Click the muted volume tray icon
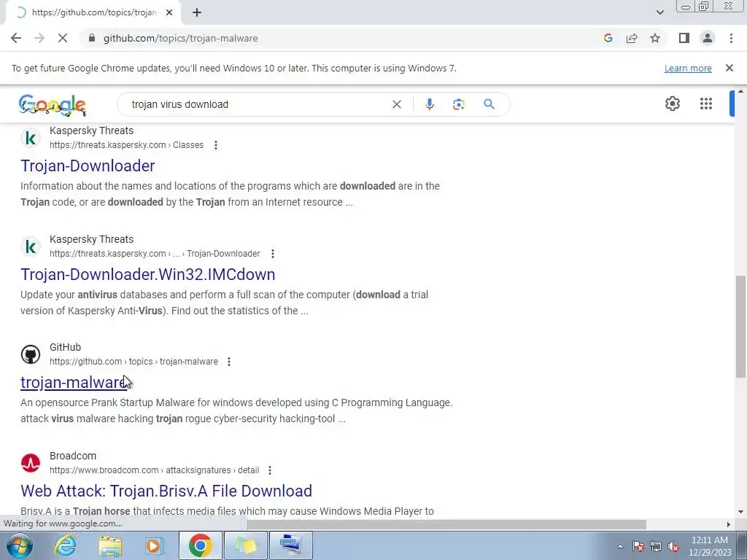 coord(673,547)
